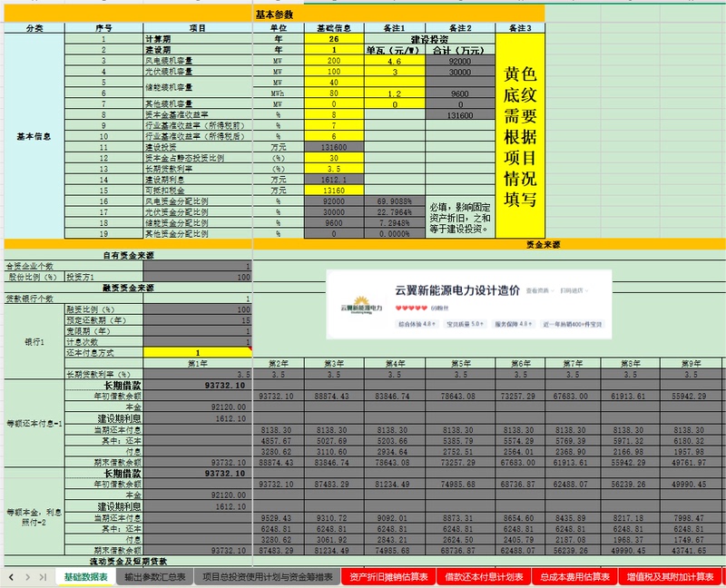Viewport: 726px width, 588px height.
Task: Select the 等额还本付息-1 section label
Action: (34, 423)
